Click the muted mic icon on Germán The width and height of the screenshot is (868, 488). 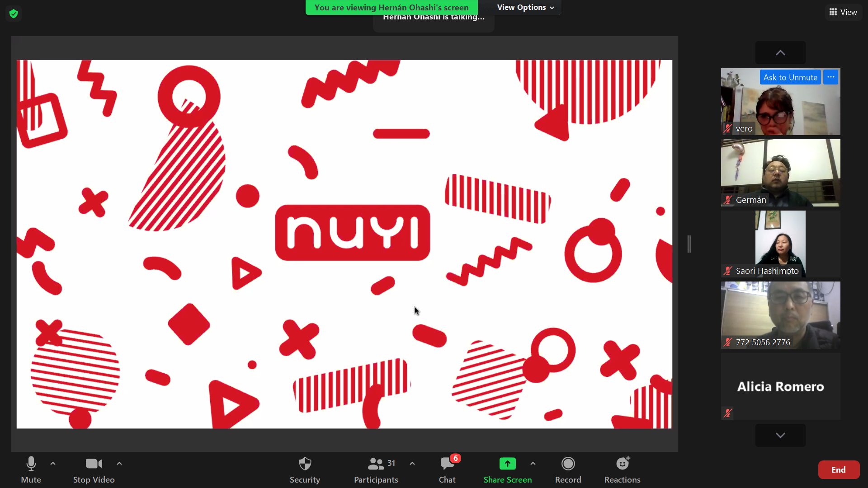[x=728, y=200]
